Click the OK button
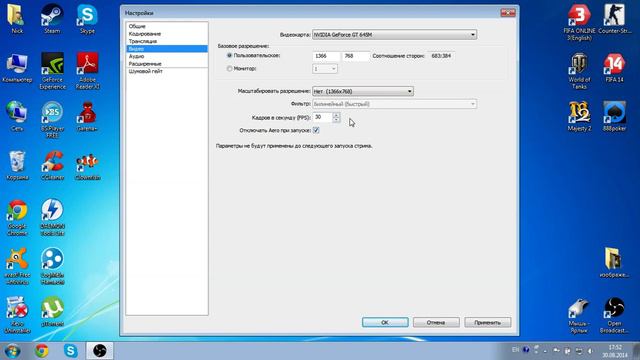 [385, 322]
